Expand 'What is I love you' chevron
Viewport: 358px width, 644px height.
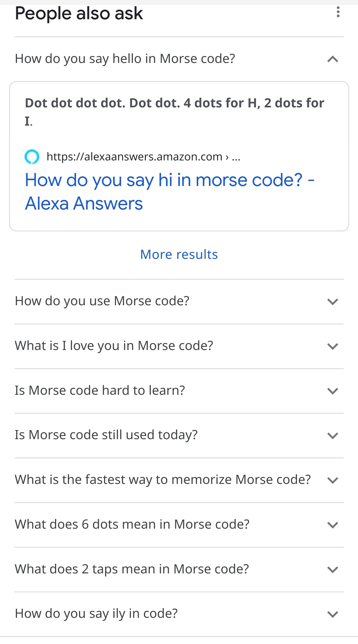332,346
